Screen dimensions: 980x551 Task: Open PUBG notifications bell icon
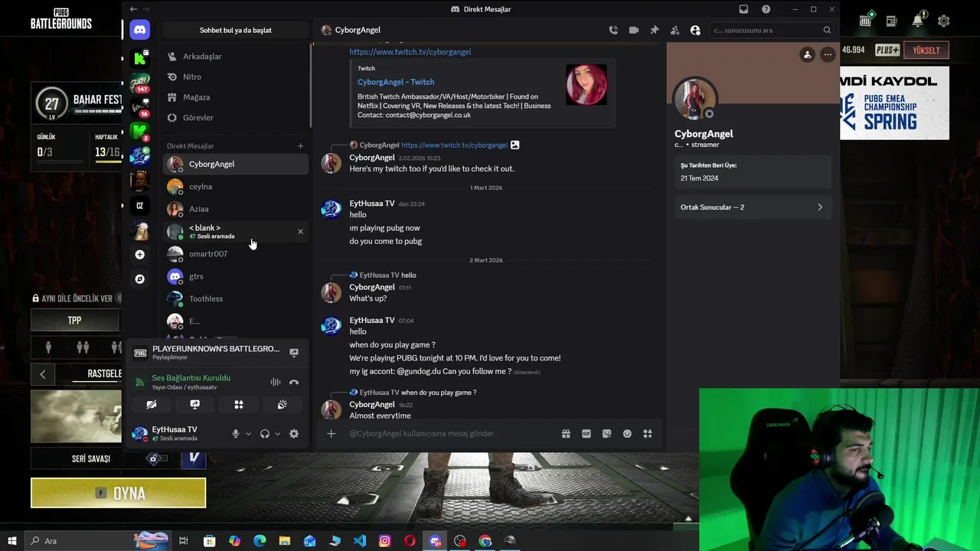pyautogui.click(x=918, y=21)
